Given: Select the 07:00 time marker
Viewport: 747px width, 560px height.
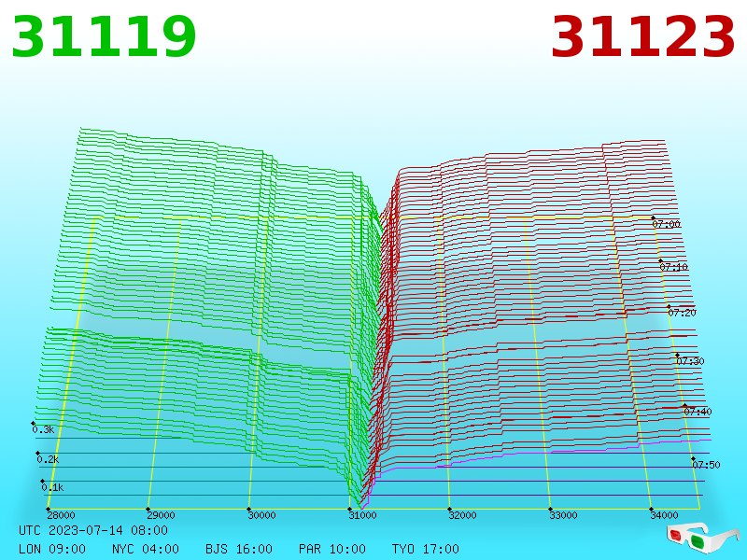Looking at the screenshot, I should click(667, 224).
